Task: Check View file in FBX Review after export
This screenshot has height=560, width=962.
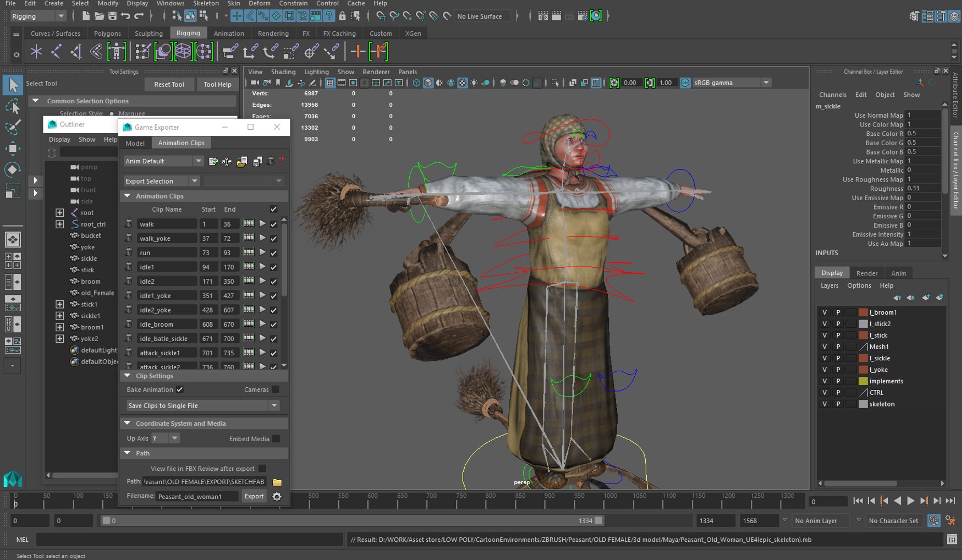Action: (x=262, y=468)
